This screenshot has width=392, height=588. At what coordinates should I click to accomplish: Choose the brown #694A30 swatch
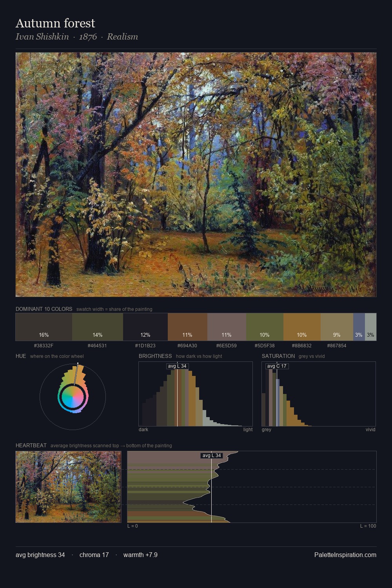point(187,327)
